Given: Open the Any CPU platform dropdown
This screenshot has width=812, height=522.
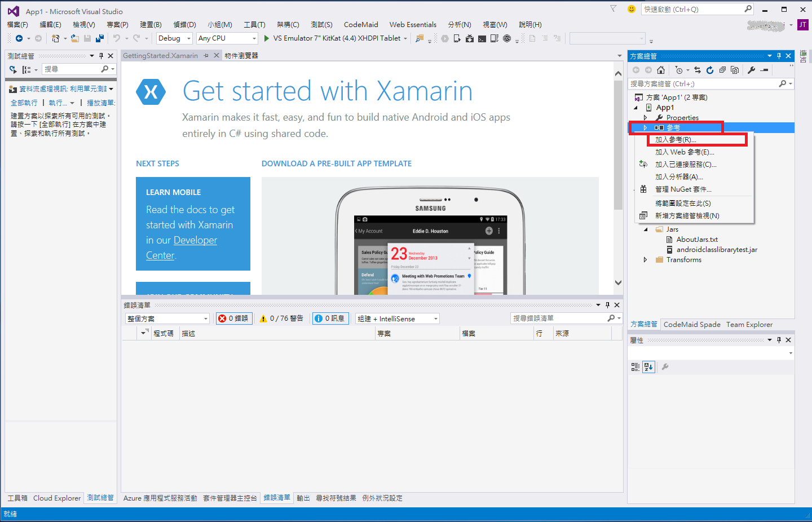Looking at the screenshot, I should (x=227, y=38).
